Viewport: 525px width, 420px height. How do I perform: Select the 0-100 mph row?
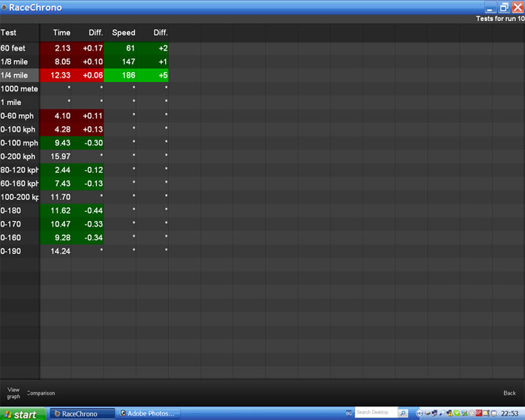tap(19, 143)
